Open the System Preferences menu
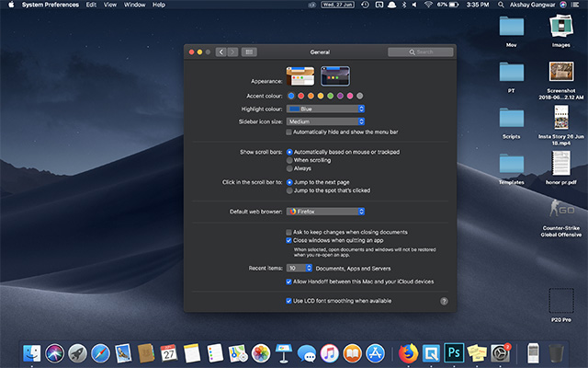588x368 pixels. (x=51, y=5)
